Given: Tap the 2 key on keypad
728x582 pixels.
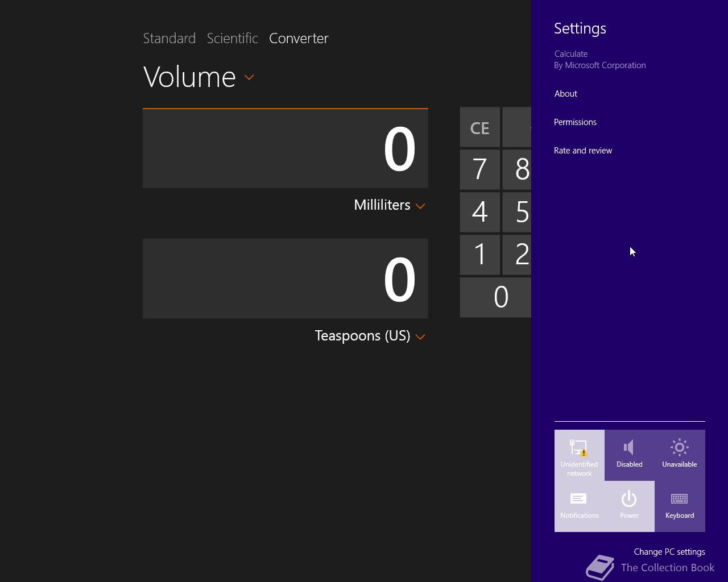Looking at the screenshot, I should (x=517, y=255).
